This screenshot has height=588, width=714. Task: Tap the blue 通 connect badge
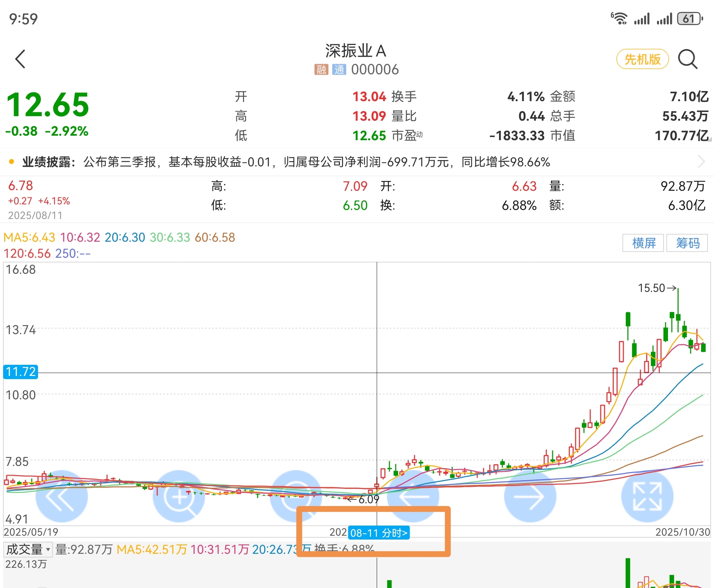[x=339, y=69]
